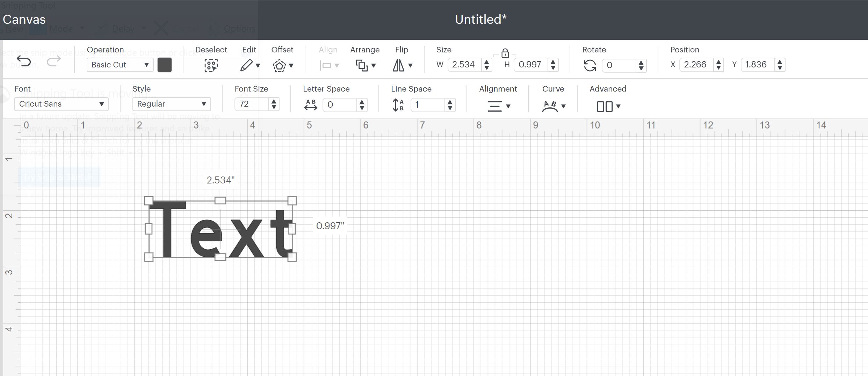
Task: Click the Edit dropdown arrow
Action: click(258, 66)
